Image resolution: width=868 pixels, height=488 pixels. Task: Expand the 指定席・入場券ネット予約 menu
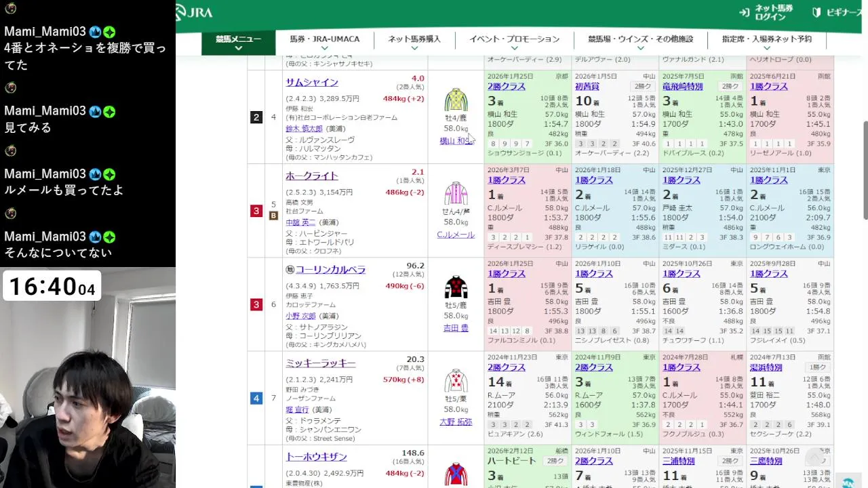coord(766,43)
